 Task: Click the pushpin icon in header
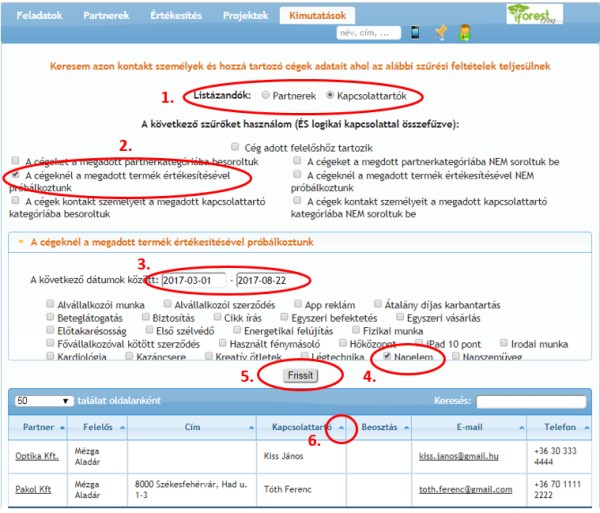point(441,32)
